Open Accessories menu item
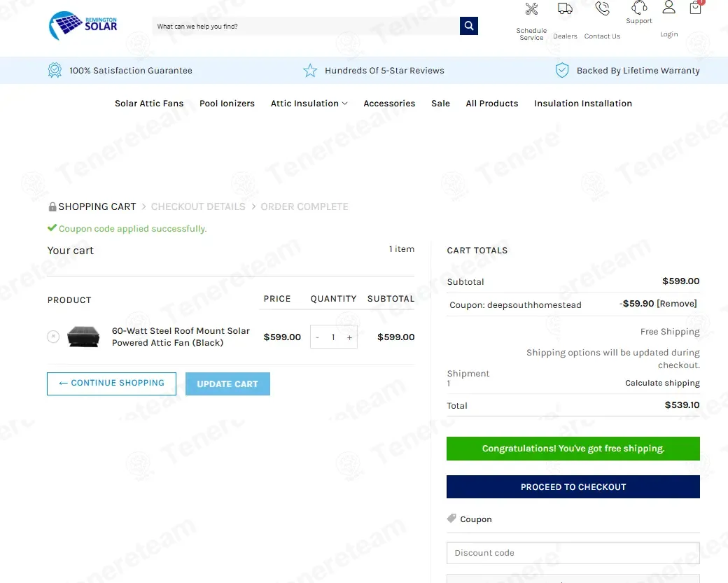The image size is (728, 583). pos(389,104)
